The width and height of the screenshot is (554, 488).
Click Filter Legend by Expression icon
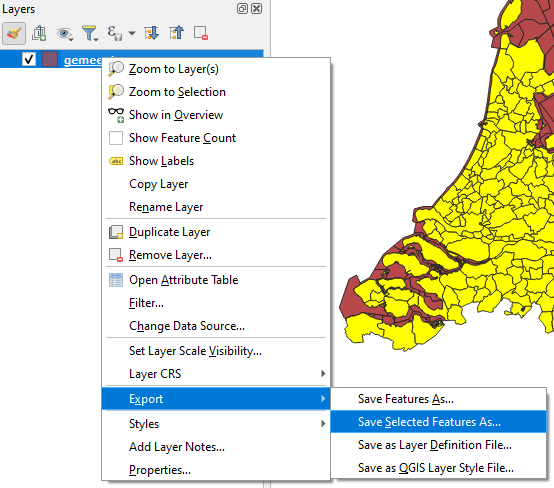click(x=115, y=34)
